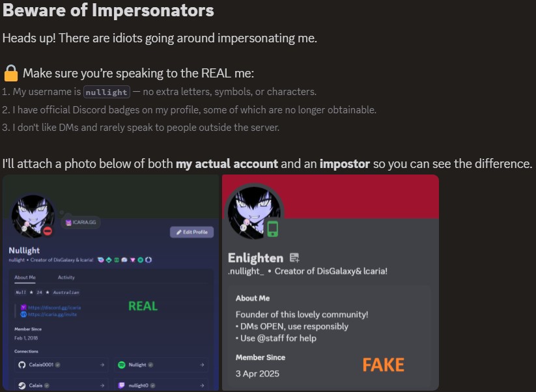Open the arrow on the Spotify Nullight connection
The height and width of the screenshot is (392, 536).
click(x=202, y=365)
